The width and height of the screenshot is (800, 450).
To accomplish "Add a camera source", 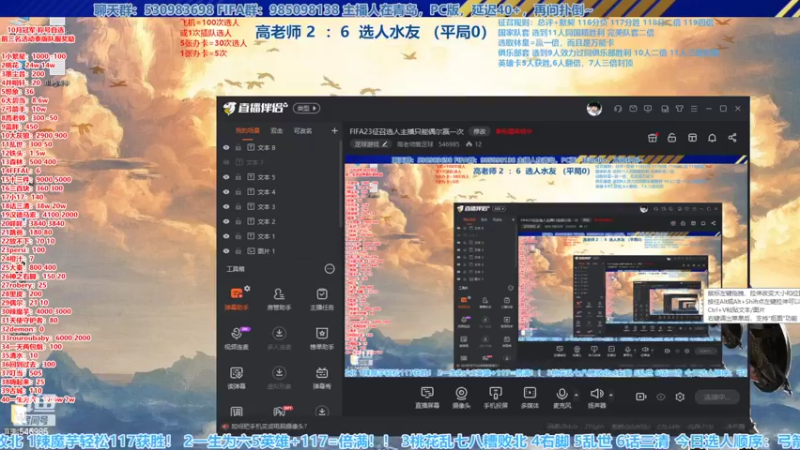I will tap(461, 397).
